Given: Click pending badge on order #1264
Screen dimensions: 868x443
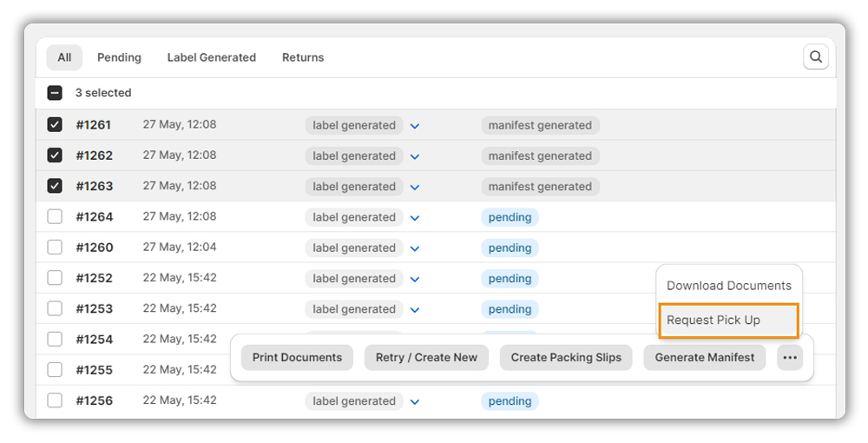Looking at the screenshot, I should click(x=510, y=217).
